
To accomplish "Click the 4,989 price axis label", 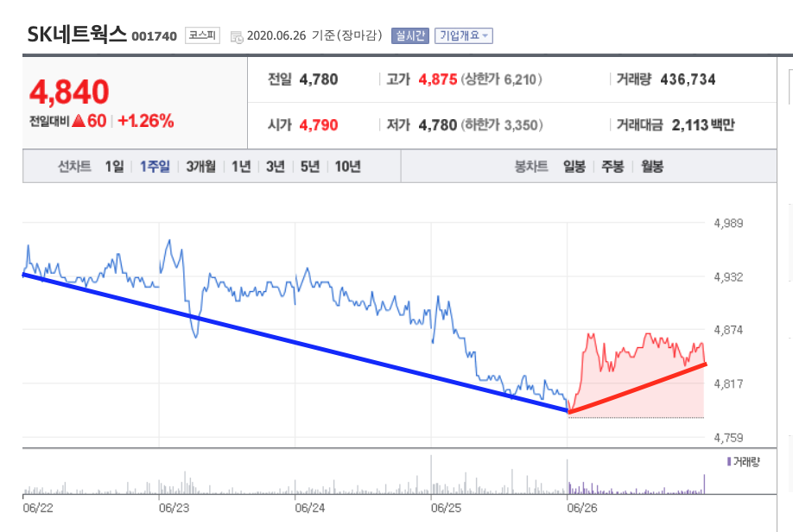I will (x=728, y=223).
